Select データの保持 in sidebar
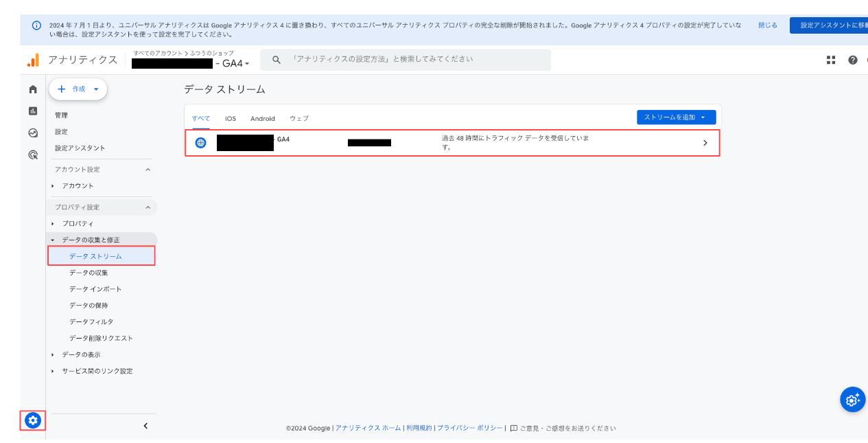The image size is (868, 443). click(89, 305)
